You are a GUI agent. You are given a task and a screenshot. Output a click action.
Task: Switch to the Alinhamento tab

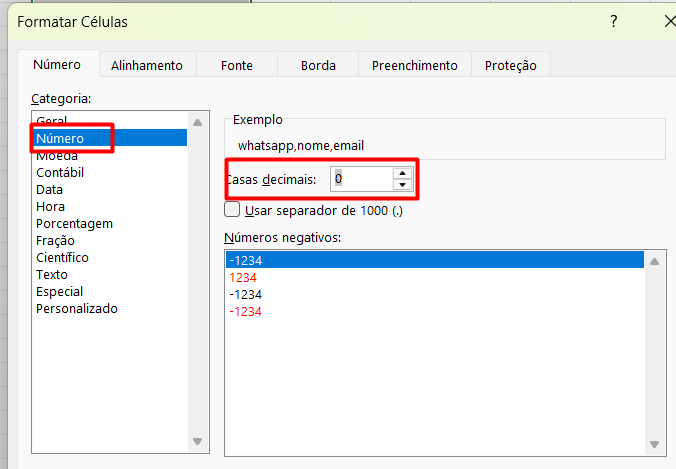[147, 65]
